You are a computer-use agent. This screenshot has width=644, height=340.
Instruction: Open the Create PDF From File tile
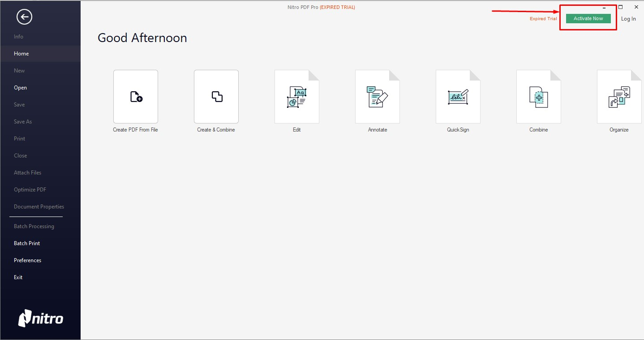click(x=136, y=97)
